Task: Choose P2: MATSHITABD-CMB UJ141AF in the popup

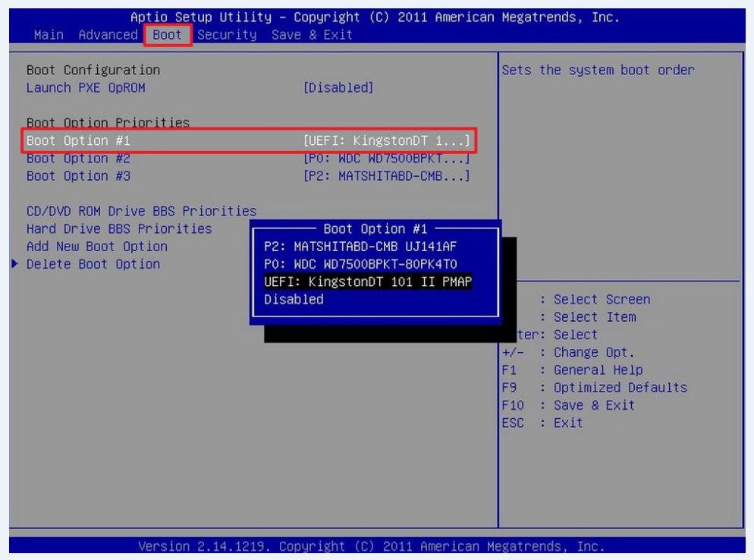Action: pos(360,247)
